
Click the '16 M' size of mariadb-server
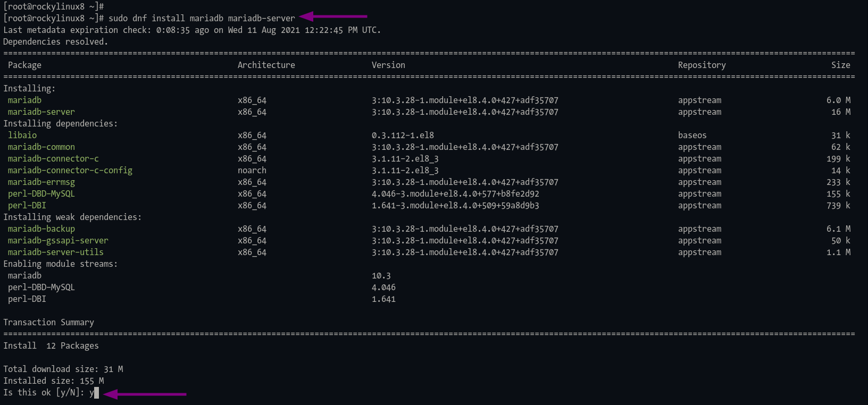pyautogui.click(x=841, y=112)
